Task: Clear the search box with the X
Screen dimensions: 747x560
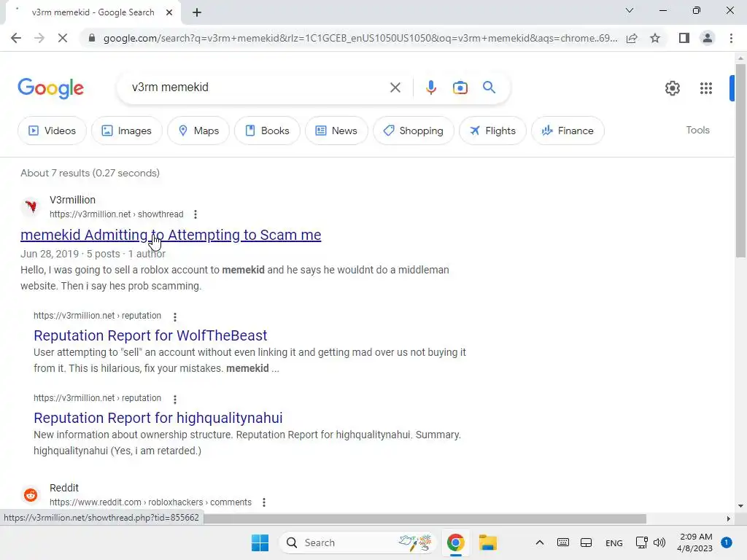Action: (395, 87)
